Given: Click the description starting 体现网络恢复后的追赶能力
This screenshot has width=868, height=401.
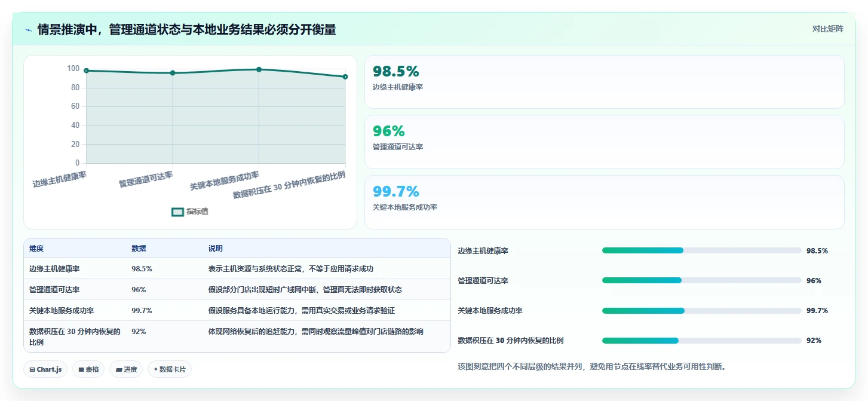Looking at the screenshot, I should tap(315, 332).
